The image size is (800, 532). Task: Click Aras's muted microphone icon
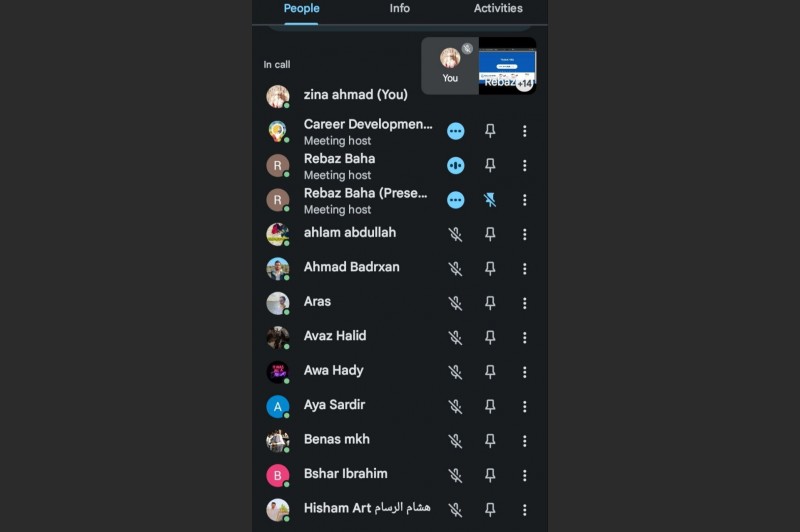tap(455, 303)
